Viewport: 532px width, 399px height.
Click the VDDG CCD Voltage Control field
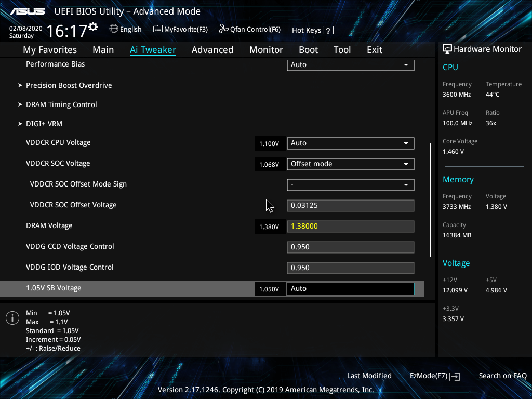pyautogui.click(x=351, y=247)
